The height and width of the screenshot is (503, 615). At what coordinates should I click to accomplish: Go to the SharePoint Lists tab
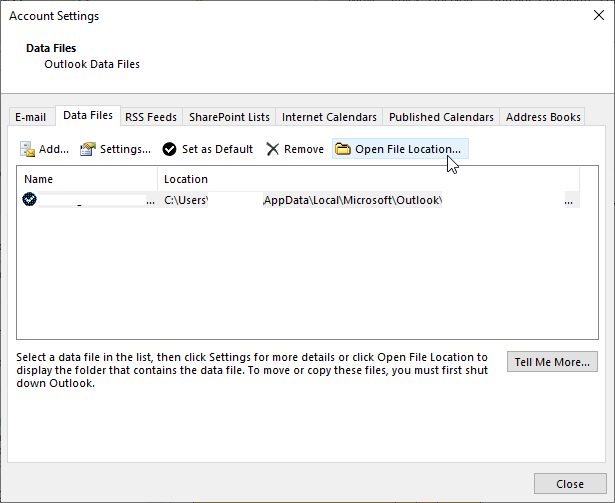click(229, 117)
